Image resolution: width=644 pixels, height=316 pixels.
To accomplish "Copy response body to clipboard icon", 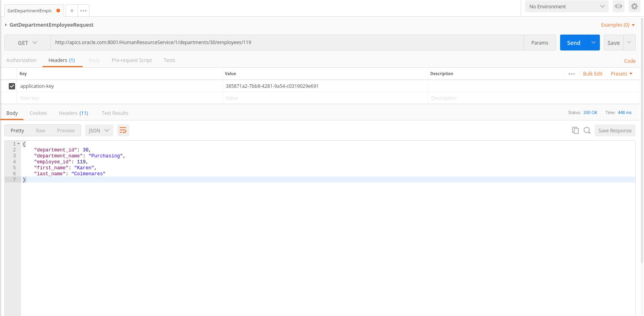I will coord(575,130).
